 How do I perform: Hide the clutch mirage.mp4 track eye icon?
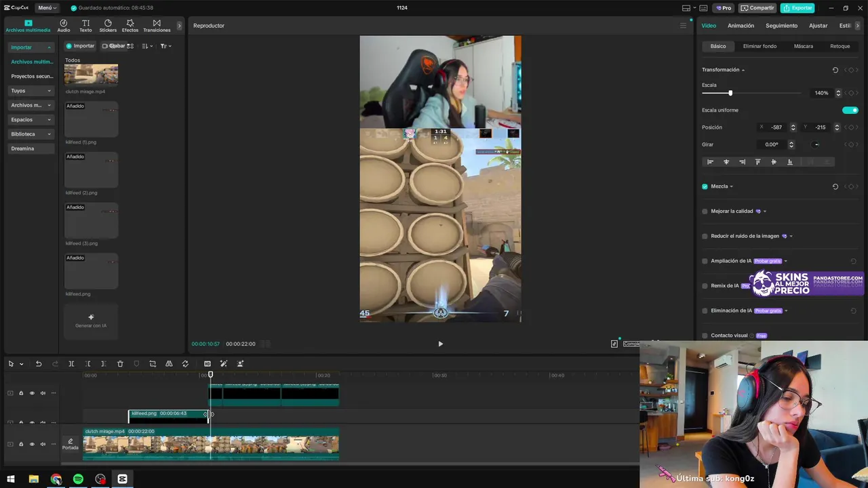[x=32, y=444]
